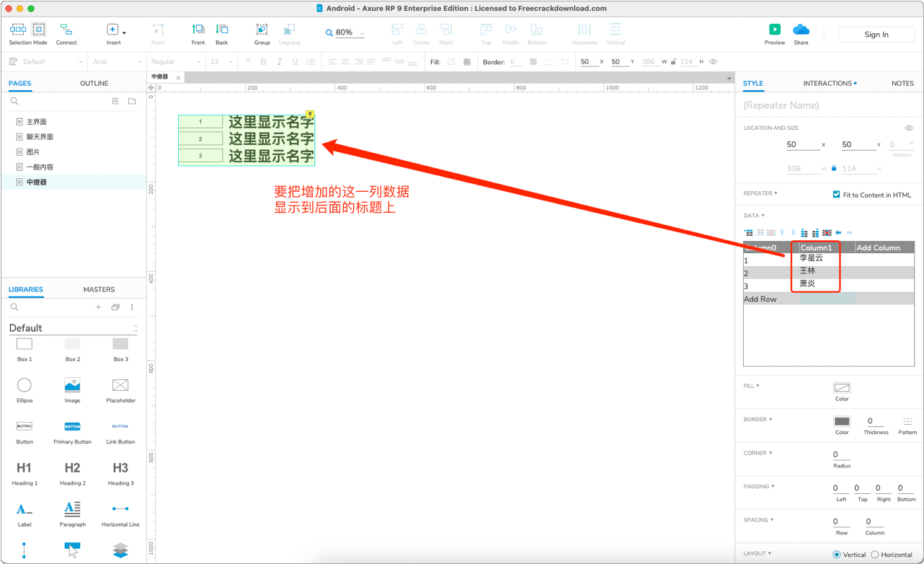Click the Sign In button
This screenshot has height=564, width=924.
point(876,34)
